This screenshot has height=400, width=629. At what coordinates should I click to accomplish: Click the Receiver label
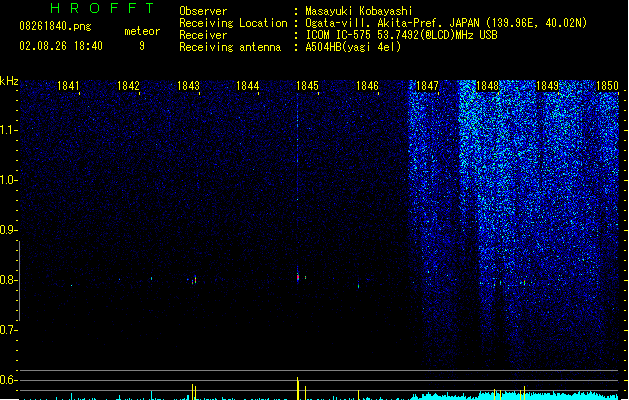click(x=203, y=35)
